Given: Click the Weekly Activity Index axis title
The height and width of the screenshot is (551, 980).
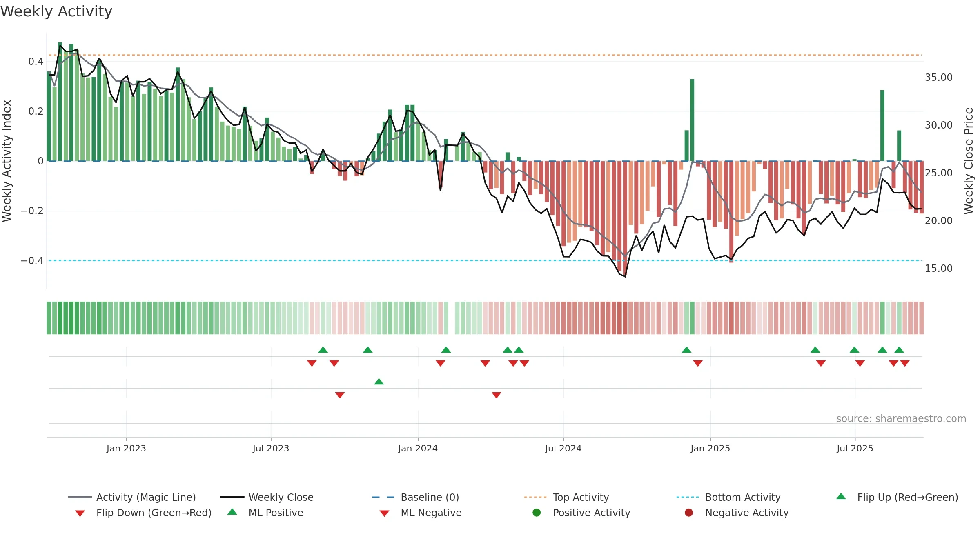Looking at the screenshot, I should click(7, 161).
